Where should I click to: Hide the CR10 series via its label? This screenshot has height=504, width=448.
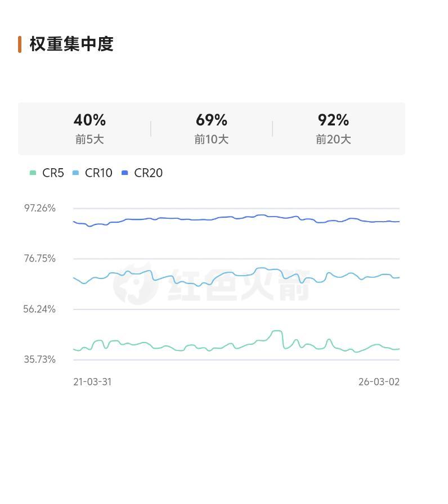pyautogui.click(x=98, y=173)
